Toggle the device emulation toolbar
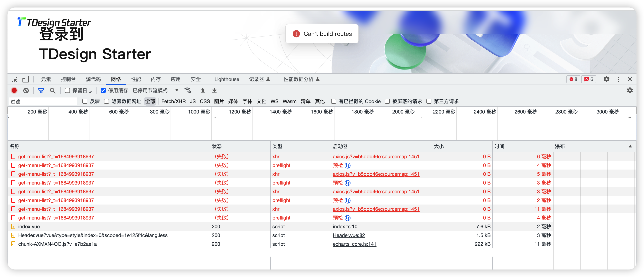644x277 pixels. pyautogui.click(x=25, y=79)
